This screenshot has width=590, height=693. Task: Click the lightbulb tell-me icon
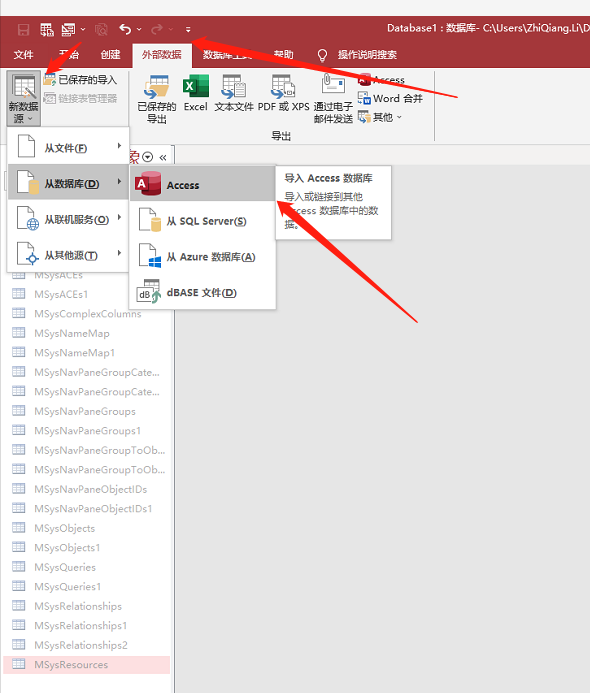pyautogui.click(x=322, y=55)
